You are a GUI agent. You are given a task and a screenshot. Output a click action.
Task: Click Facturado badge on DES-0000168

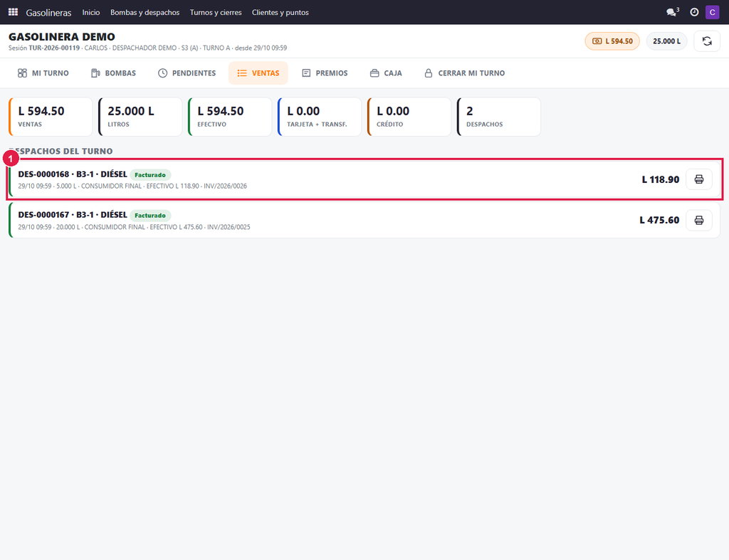150,175
